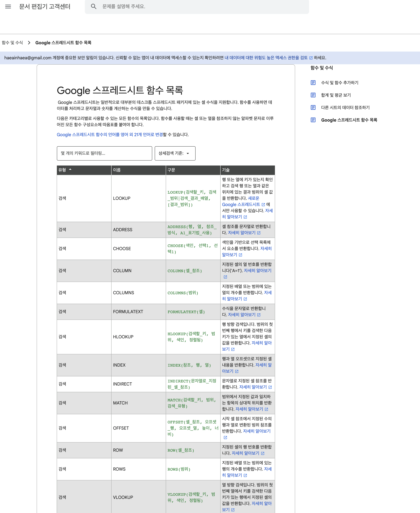Image resolution: width=420 pixels, height=513 pixels.
Task: Select the 'INDEX(참조, 행, 열)' syntax cell
Action: coord(193,365)
